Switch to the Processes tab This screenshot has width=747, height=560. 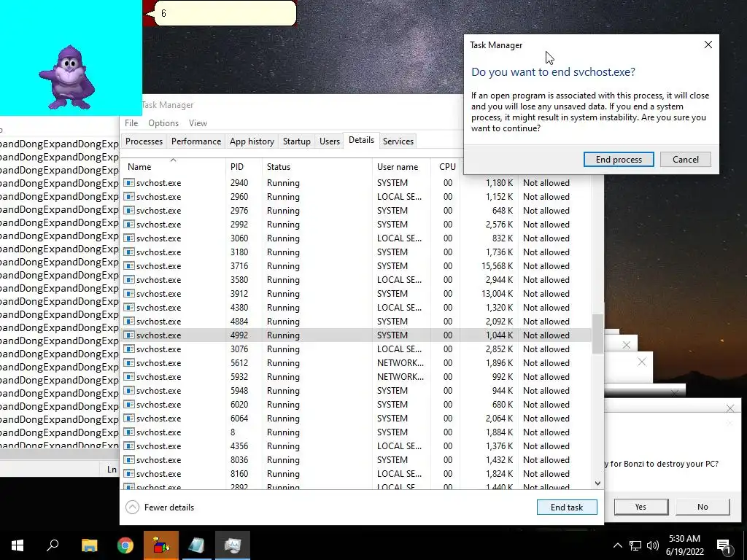pos(144,141)
